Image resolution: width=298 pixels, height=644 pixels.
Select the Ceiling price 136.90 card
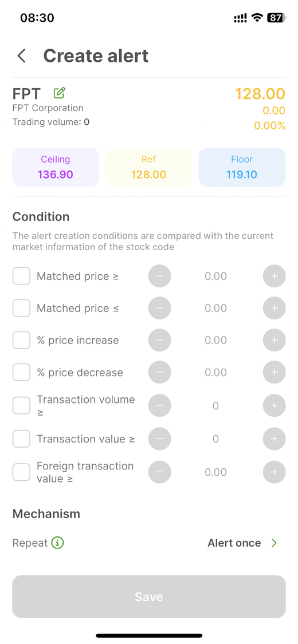click(56, 167)
